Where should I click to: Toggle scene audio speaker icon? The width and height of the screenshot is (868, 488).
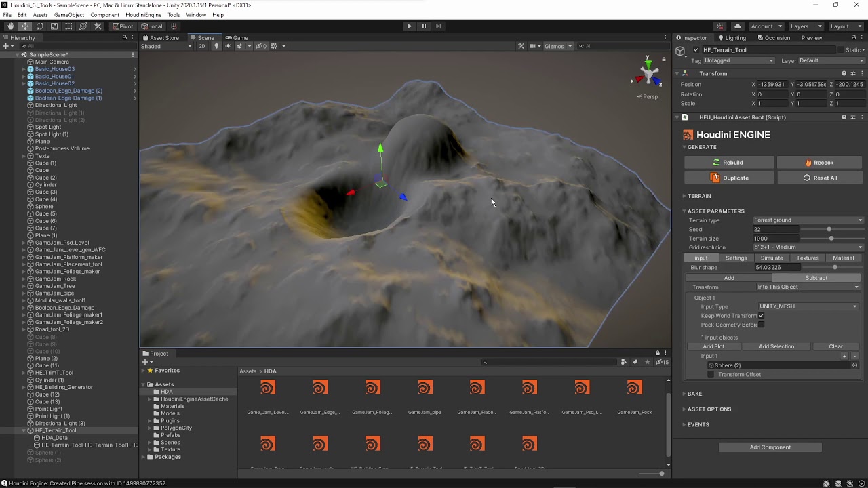228,46
